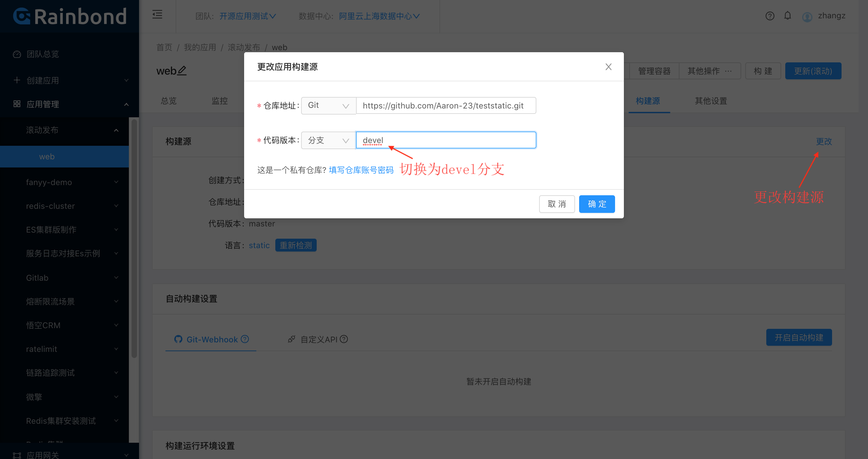This screenshot has height=459, width=868.
Task: Click the application gateway icon in sidebar
Action: 17,455
